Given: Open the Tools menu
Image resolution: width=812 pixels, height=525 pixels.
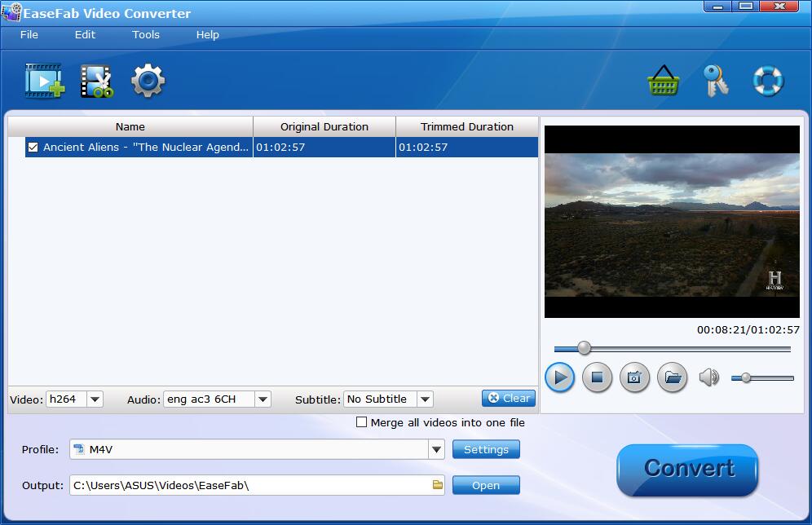Looking at the screenshot, I should coord(145,35).
